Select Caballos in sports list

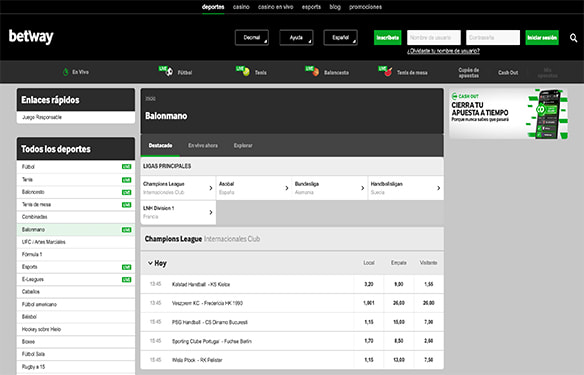click(x=76, y=292)
